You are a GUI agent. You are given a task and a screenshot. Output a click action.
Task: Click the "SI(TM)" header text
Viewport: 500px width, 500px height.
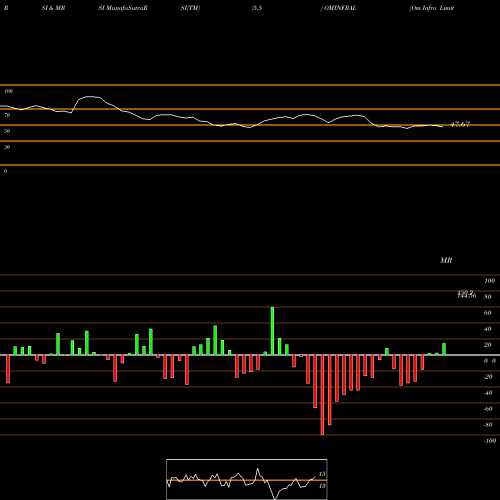tap(190, 8)
